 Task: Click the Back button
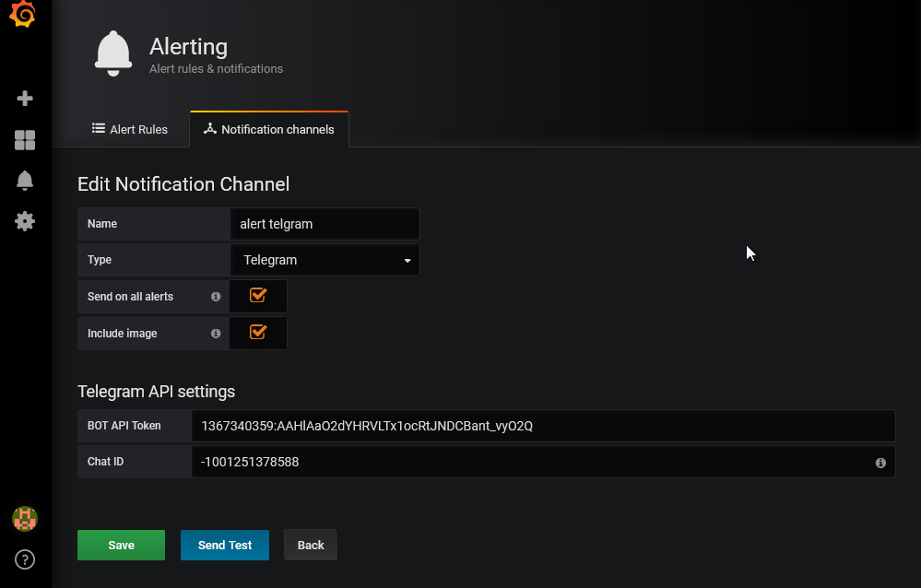coord(310,545)
